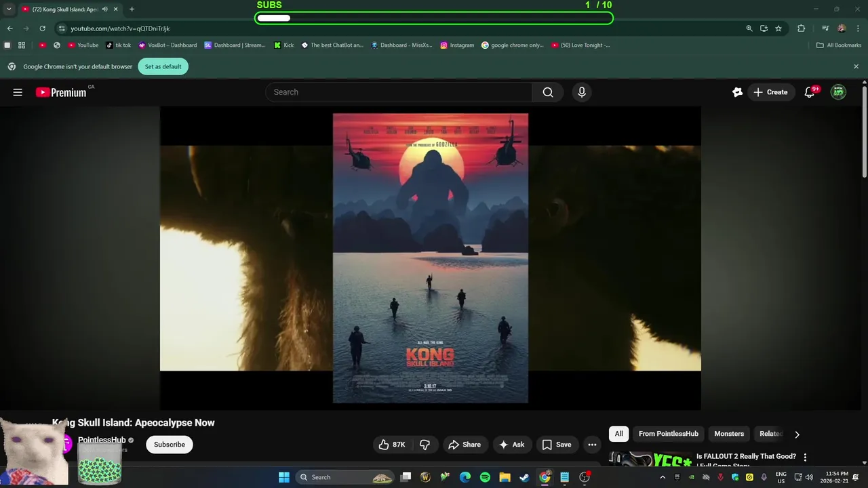Open Windows Start menu
Viewport: 868px width, 488px height.
[284, 477]
